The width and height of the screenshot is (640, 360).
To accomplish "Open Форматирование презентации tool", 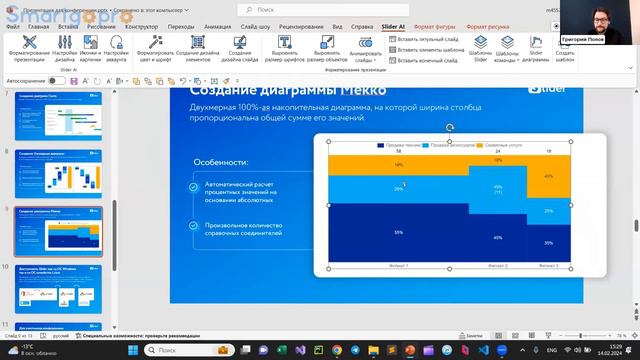I will pyautogui.click(x=29, y=48).
